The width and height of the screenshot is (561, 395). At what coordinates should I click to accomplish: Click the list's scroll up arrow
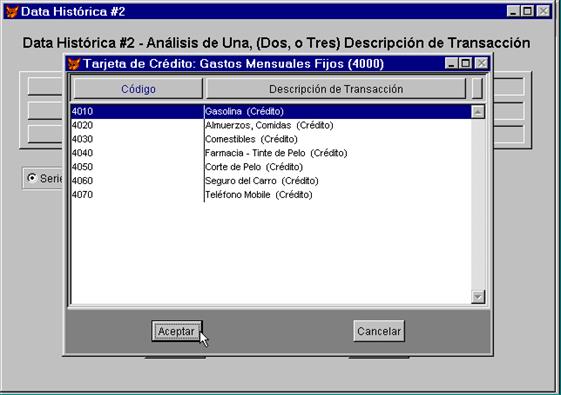click(x=478, y=112)
